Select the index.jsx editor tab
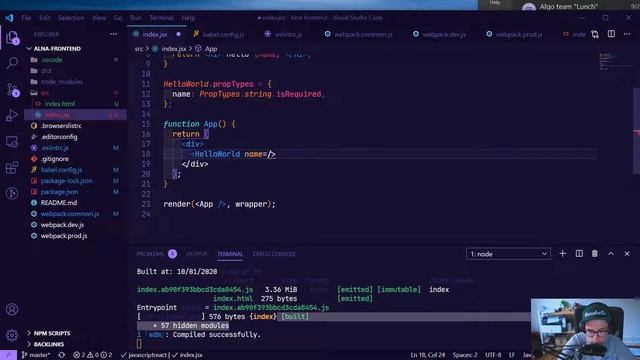 tap(157, 34)
